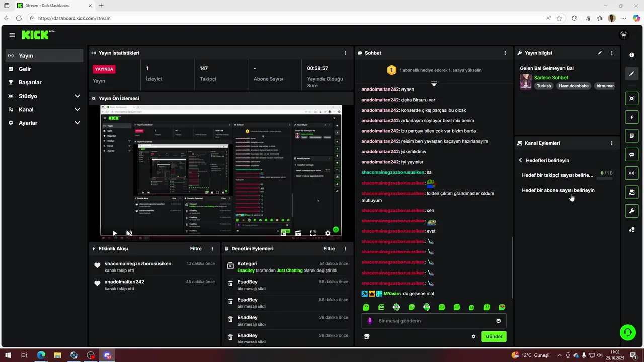
Task: Select the pencil edit icon in the right sidebar
Action: point(632,74)
